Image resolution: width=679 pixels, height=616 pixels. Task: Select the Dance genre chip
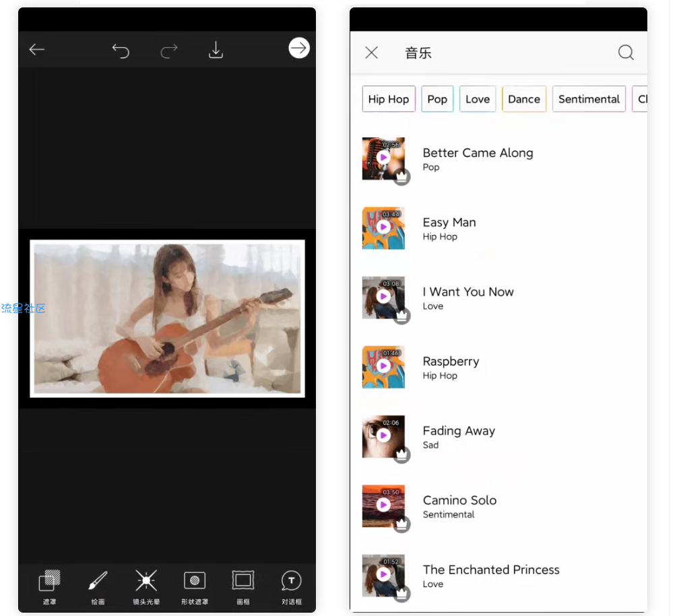[524, 99]
